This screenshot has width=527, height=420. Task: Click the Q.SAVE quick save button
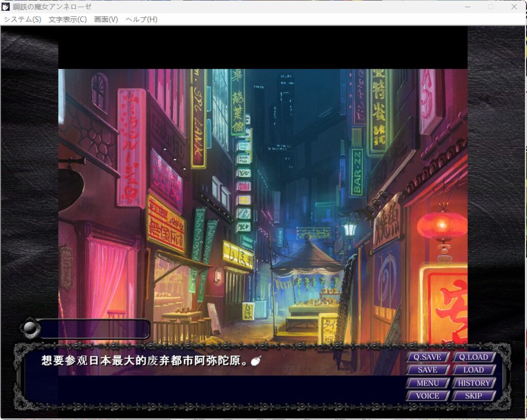pos(428,357)
